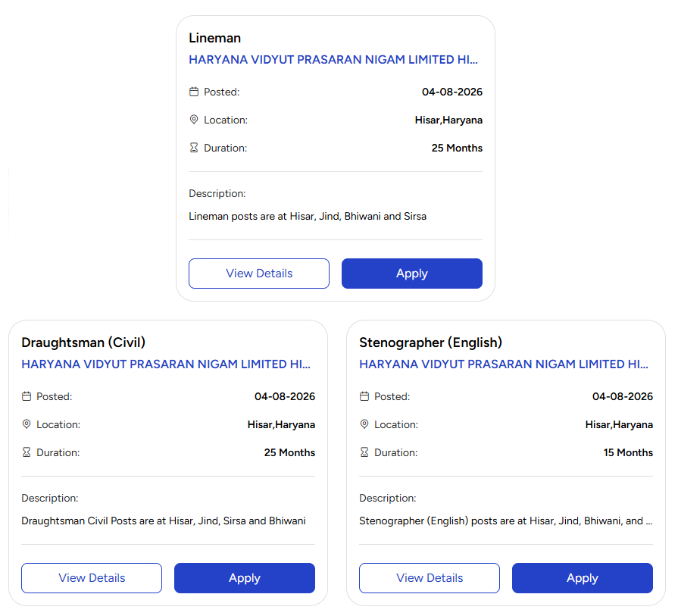
Task: Click the hourglass duration icon in Lineman card
Action: (194, 148)
